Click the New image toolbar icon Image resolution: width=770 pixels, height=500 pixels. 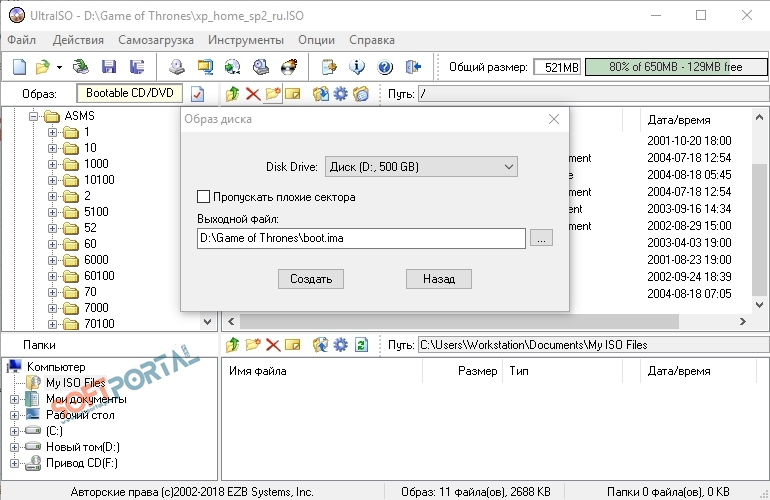click(x=19, y=66)
